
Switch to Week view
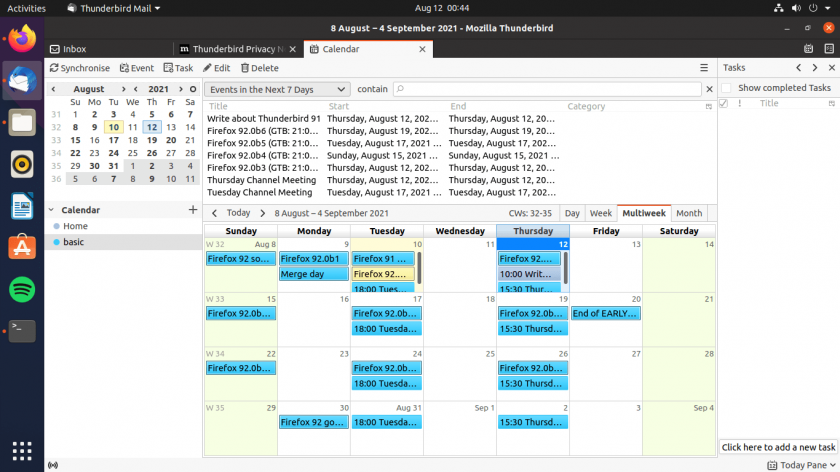coord(601,213)
